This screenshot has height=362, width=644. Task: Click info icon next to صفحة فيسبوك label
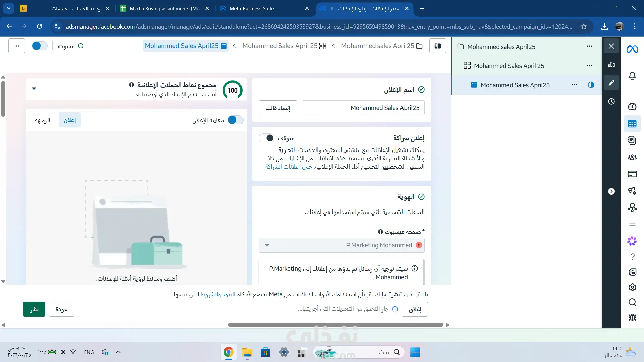pyautogui.click(x=380, y=232)
